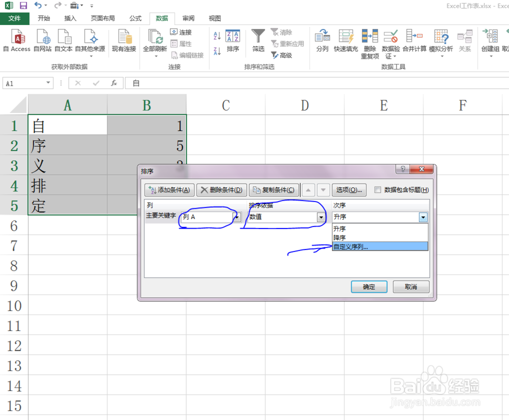509x420 pixels.
Task: Click Remove Duplicates (删除重复项) icon
Action: pyautogui.click(x=370, y=44)
